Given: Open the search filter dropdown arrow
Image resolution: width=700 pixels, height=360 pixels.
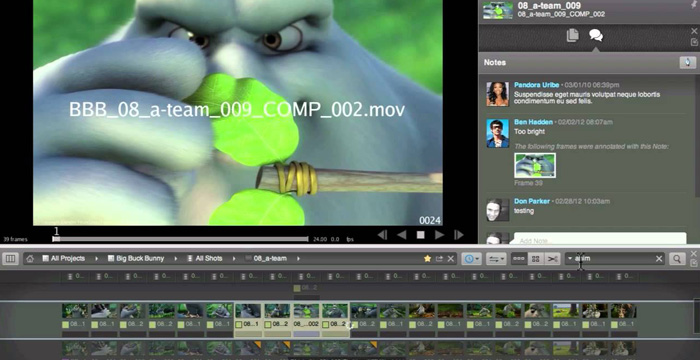Looking at the screenshot, I should 570,259.
